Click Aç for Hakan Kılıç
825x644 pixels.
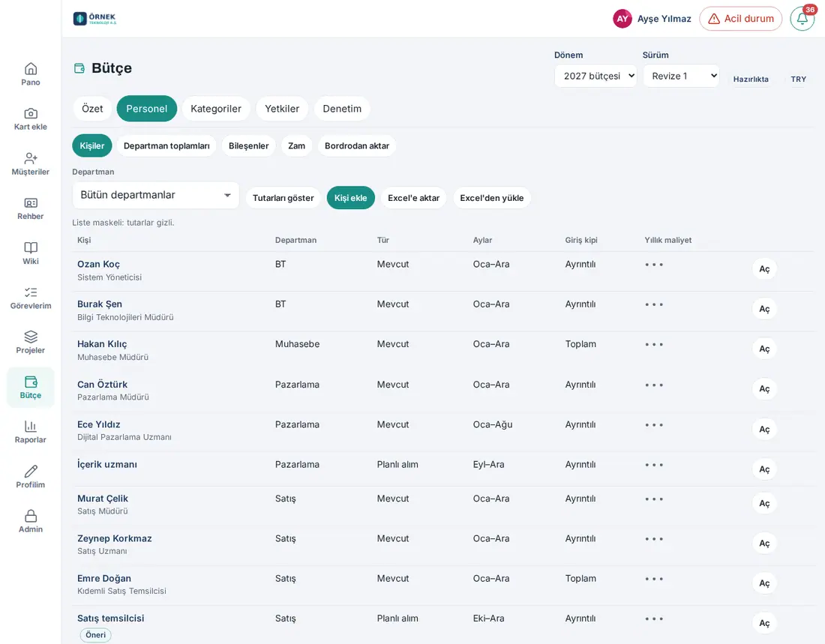click(764, 349)
